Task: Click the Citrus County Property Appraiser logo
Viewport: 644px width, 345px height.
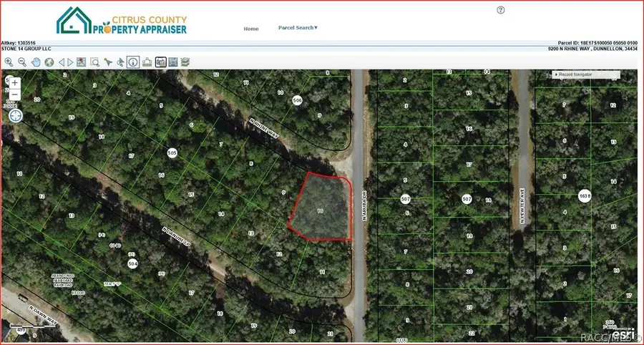Action: 122,20
